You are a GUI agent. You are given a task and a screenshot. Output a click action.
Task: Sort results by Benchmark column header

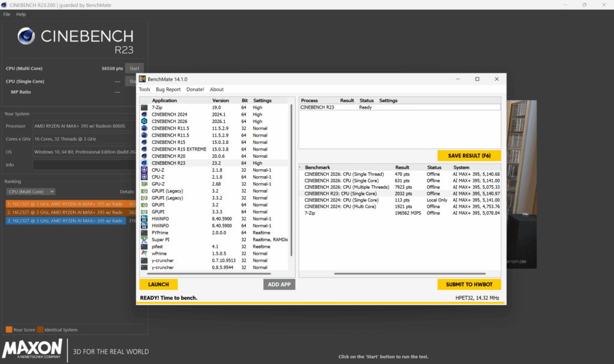318,167
